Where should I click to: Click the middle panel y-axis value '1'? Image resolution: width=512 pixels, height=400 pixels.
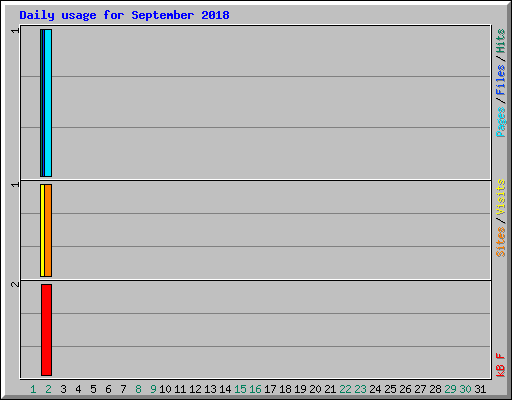point(15,184)
